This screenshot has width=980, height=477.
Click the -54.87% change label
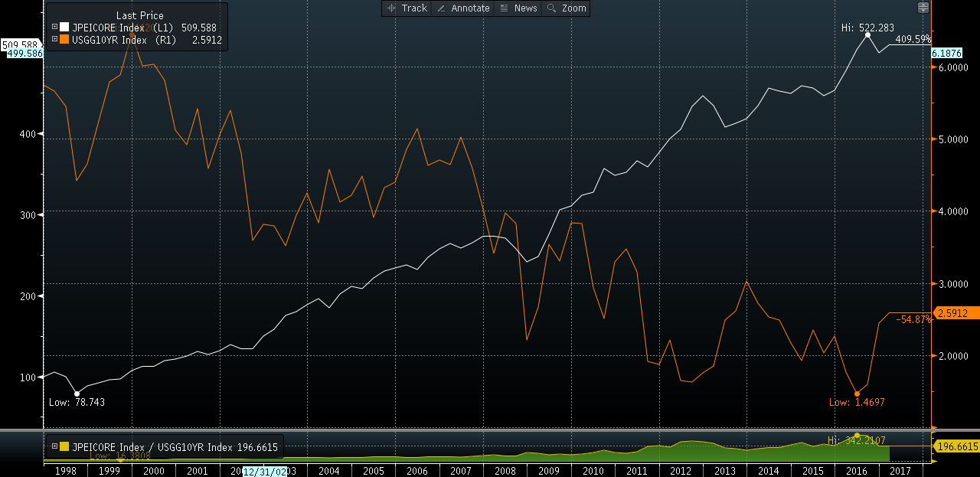(x=913, y=319)
